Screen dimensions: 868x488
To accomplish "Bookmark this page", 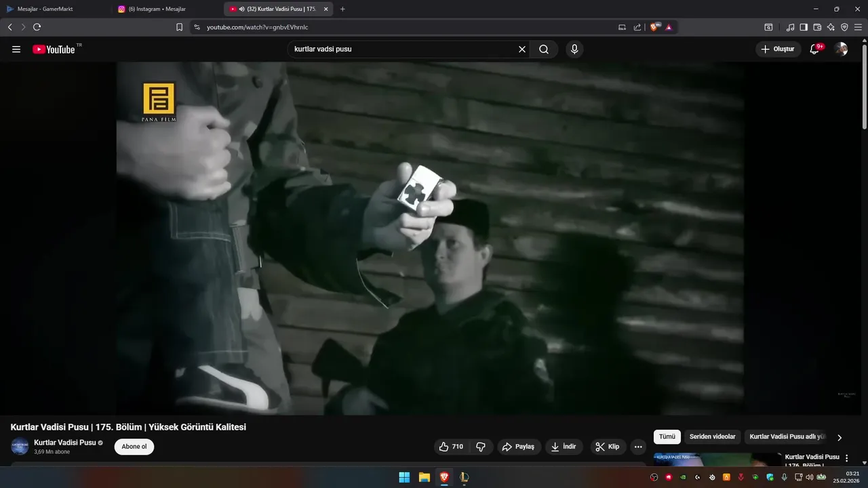I will (x=179, y=27).
